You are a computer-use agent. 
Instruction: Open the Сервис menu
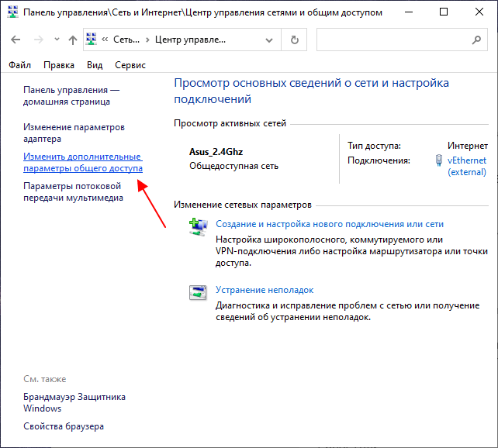[x=130, y=66]
